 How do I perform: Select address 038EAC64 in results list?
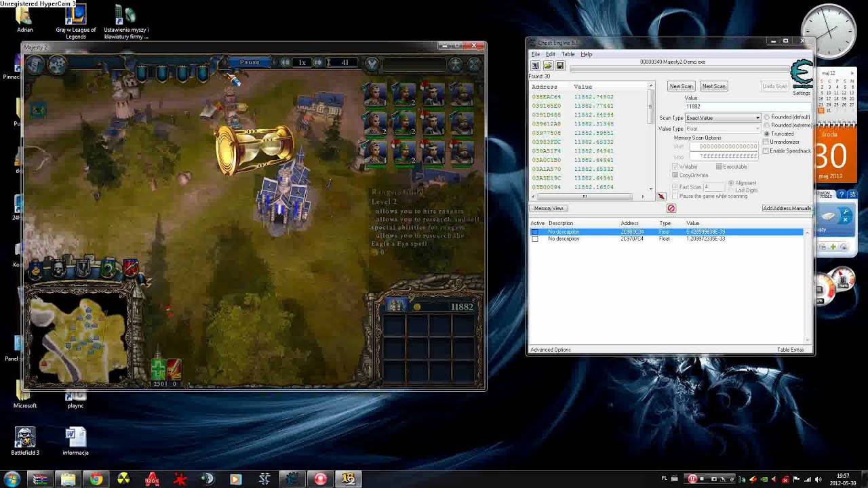[x=547, y=97]
